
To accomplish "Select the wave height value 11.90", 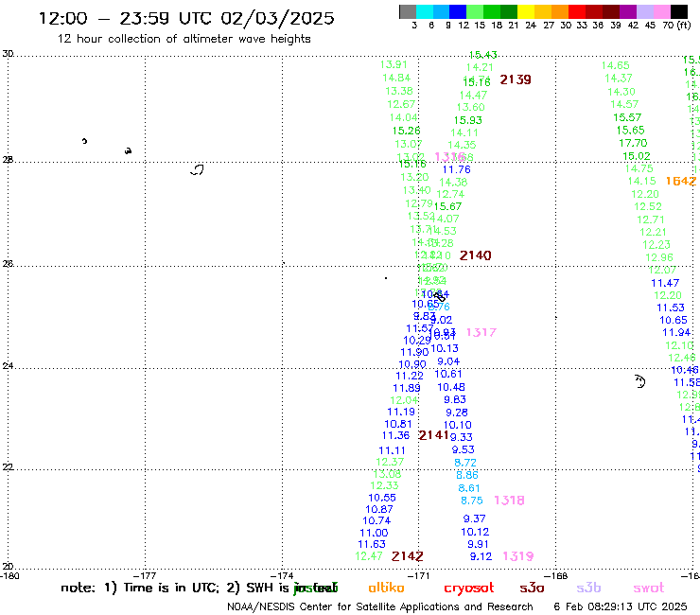I will coord(414,352).
